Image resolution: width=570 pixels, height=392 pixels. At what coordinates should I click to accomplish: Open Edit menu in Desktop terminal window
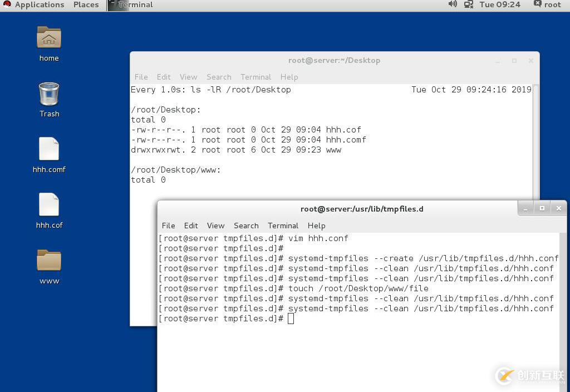coord(164,77)
